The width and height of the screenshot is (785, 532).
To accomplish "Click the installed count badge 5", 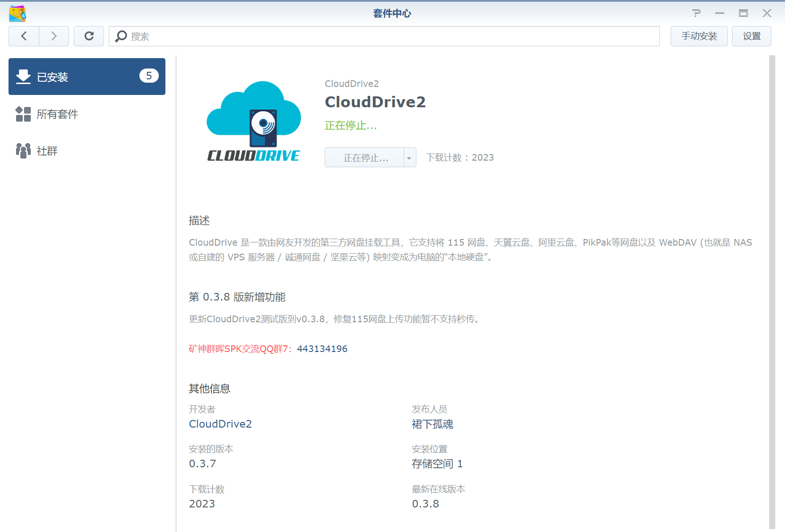I will pos(149,76).
